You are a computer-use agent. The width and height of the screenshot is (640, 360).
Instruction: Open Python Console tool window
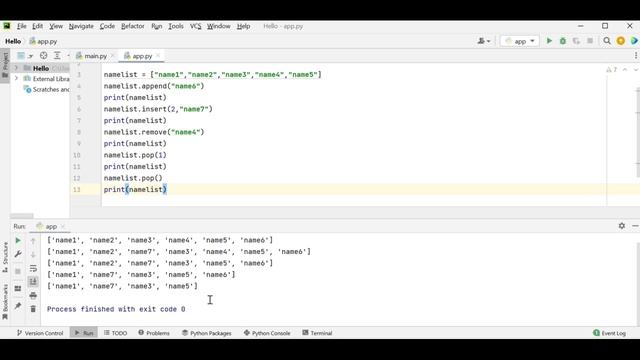coord(267,333)
